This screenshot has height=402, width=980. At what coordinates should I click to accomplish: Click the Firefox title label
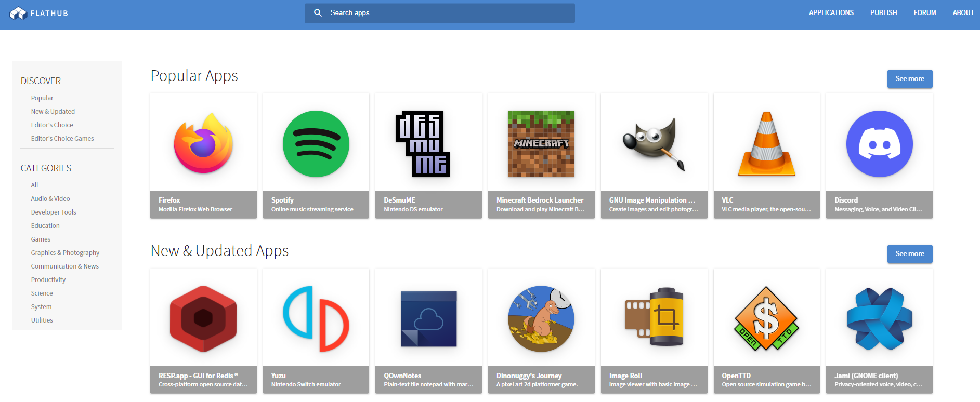(169, 200)
